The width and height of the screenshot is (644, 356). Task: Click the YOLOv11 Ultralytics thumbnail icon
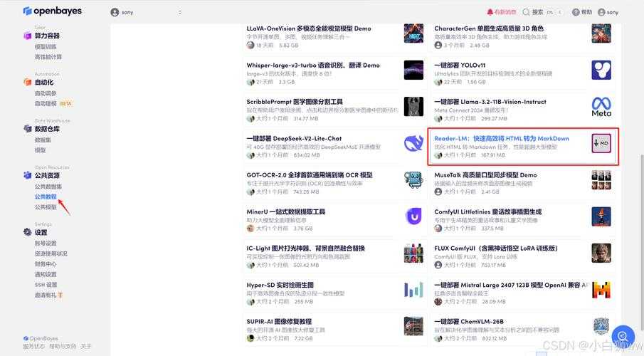tap(601, 70)
